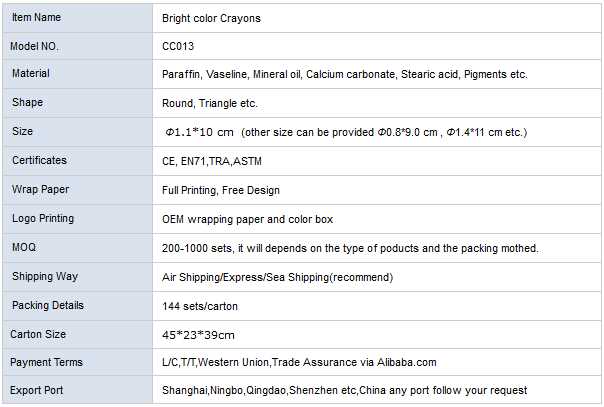Viewport: 604px width, 407px height.
Task: Click the Item Name label cell
Action: 37,17
